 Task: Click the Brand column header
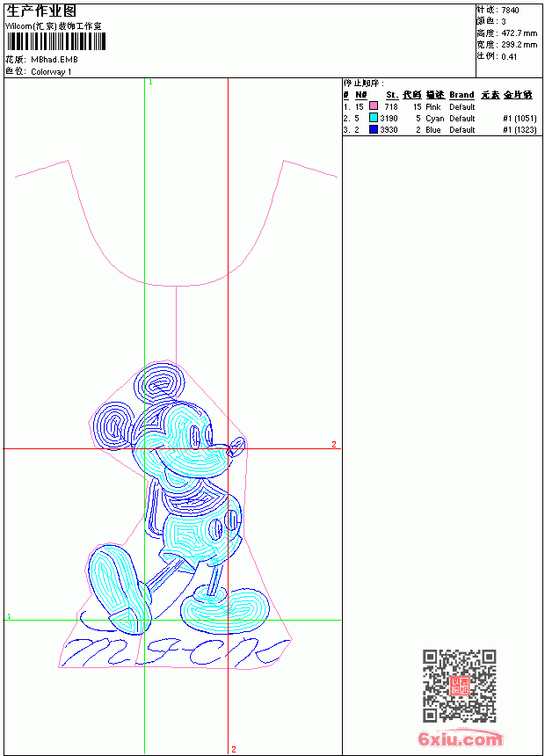461,95
